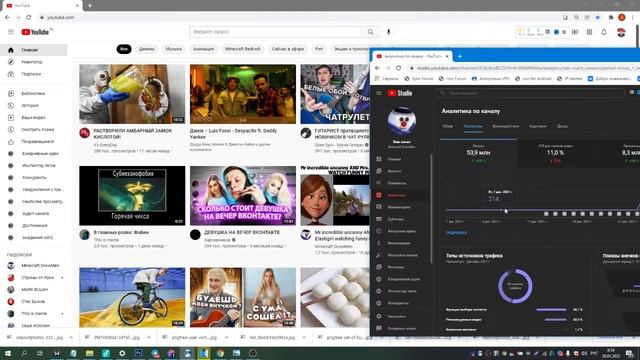Switch to Взаимодействие tab in analytics

point(506,126)
